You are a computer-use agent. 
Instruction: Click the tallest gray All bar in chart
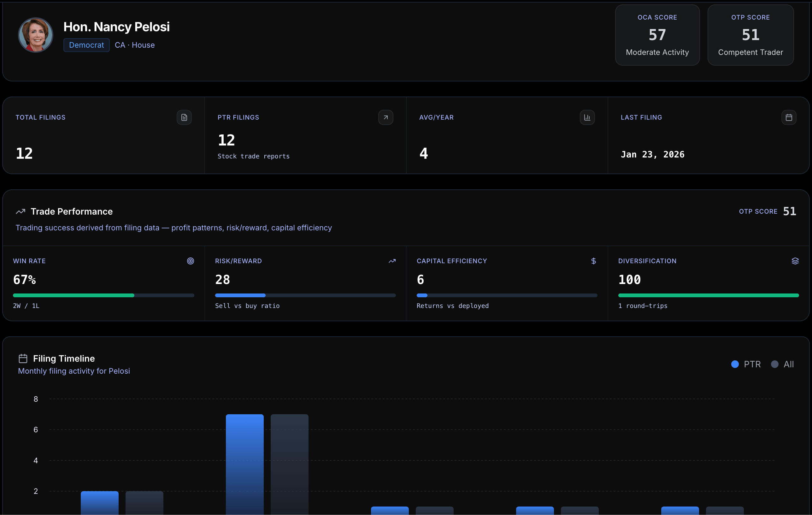[289, 464]
